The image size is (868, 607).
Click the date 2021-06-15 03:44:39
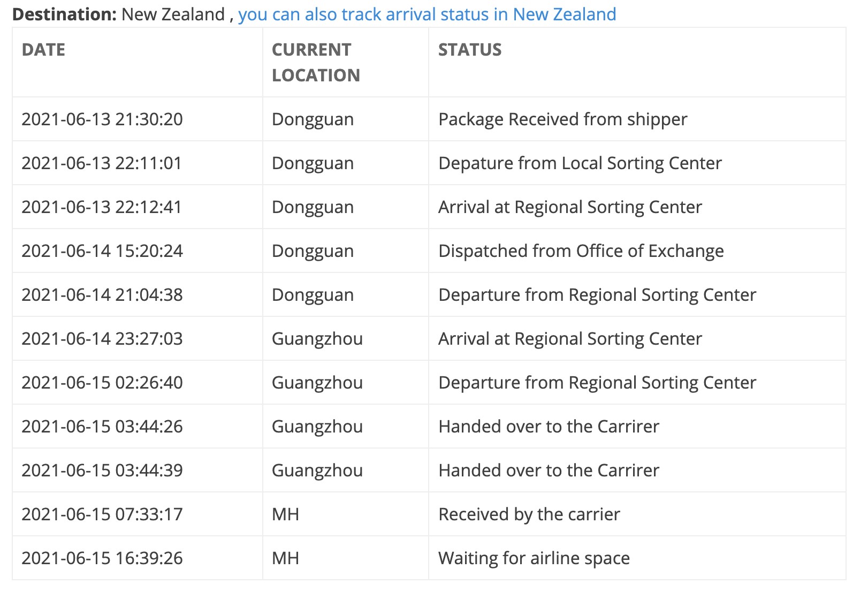(x=102, y=471)
